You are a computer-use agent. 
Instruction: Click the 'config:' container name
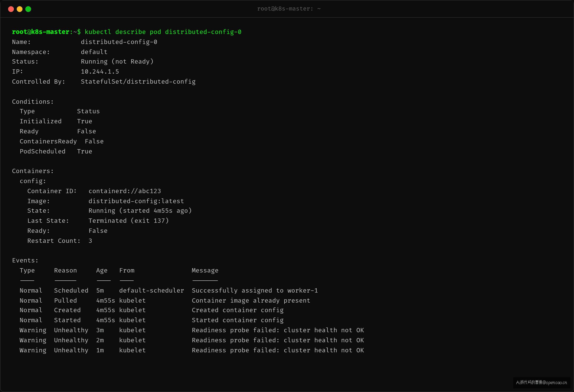(x=33, y=181)
